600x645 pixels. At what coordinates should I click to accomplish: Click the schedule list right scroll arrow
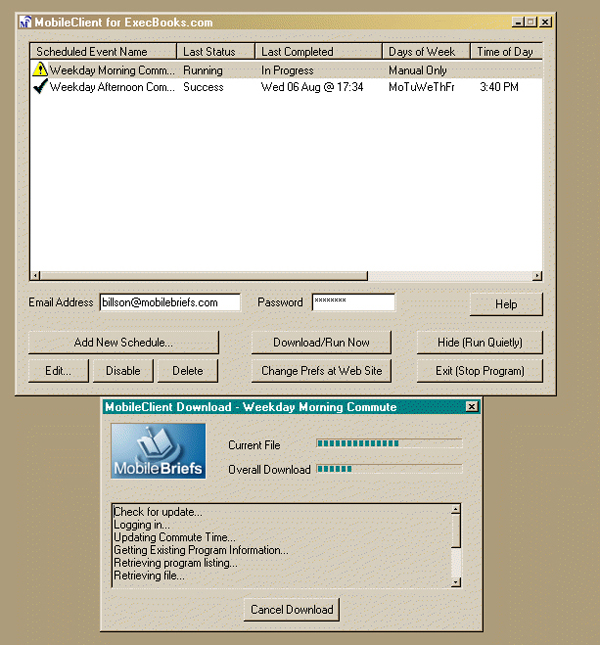tap(537, 276)
